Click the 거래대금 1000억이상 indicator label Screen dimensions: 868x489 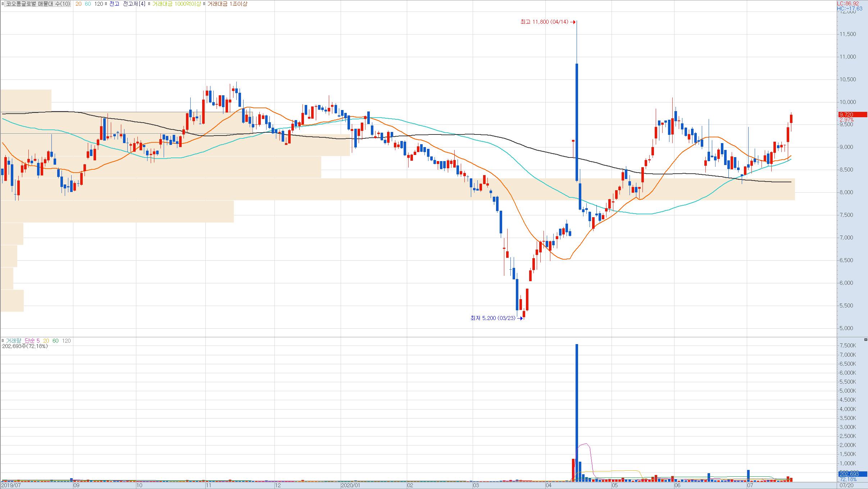coord(176,4)
